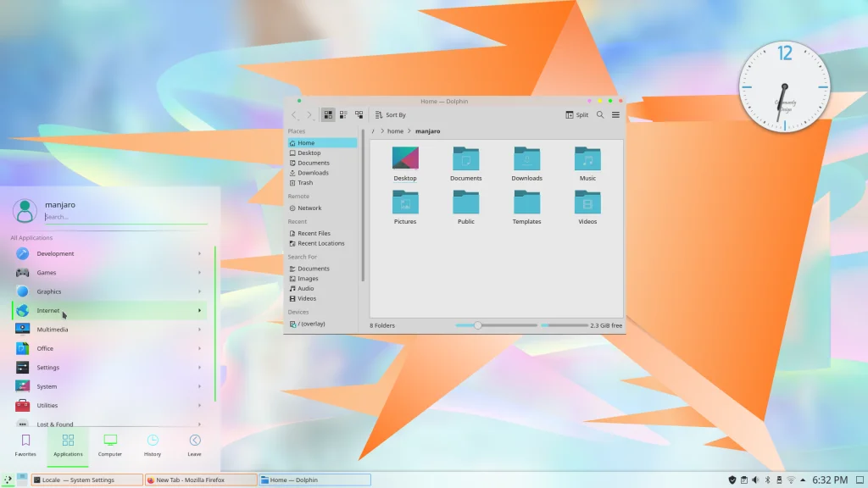
Task: Open the / (overlay) device
Action: 322,324
